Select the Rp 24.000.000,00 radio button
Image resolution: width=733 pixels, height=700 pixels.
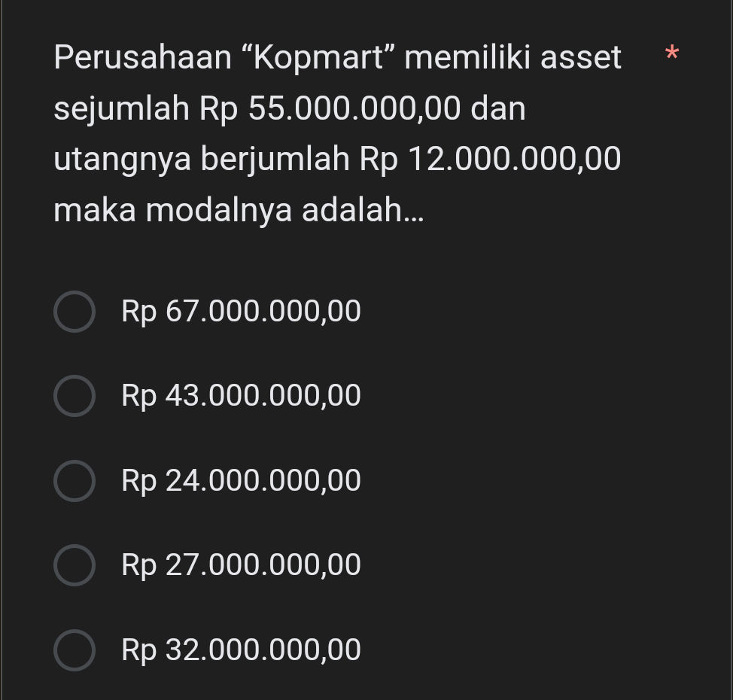click(x=75, y=479)
